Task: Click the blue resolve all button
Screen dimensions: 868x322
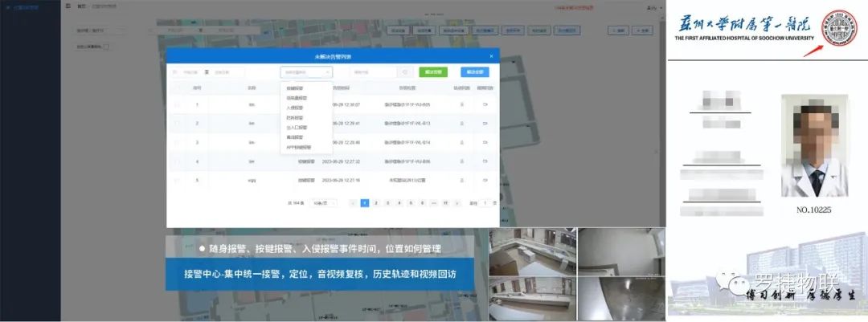Action: point(474,71)
